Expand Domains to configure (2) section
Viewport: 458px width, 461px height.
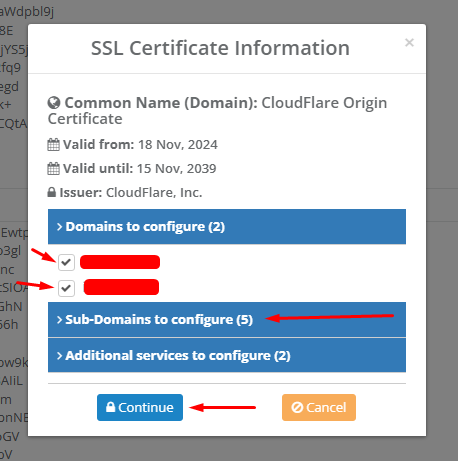click(x=227, y=227)
